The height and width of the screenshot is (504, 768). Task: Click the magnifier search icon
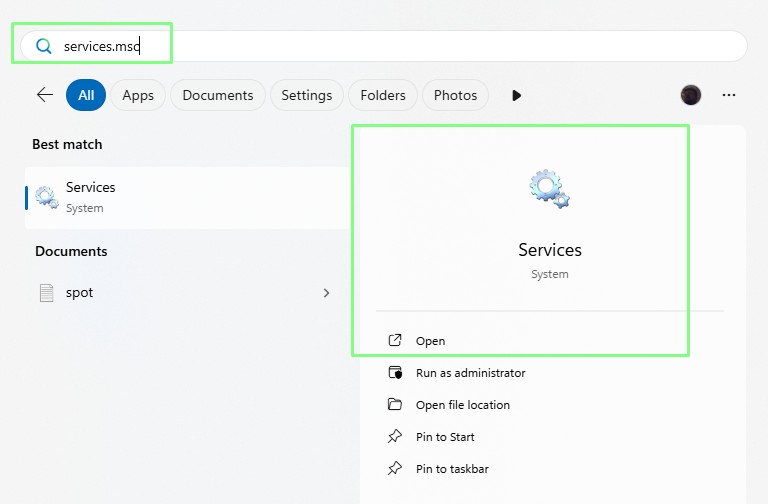coord(43,46)
